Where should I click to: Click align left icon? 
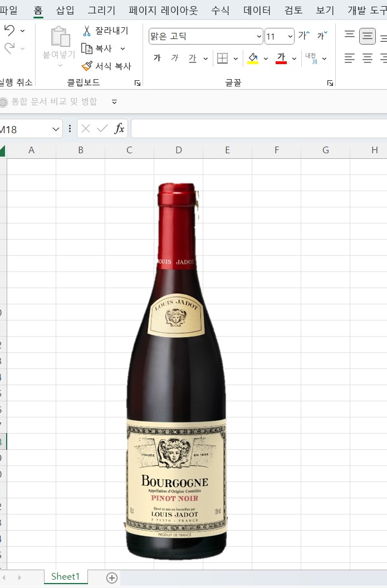tap(350, 58)
